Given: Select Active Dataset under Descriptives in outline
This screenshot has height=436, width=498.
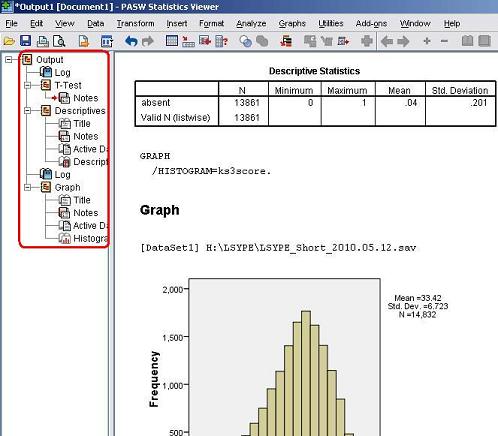Looking at the screenshot, I should coord(90,149).
